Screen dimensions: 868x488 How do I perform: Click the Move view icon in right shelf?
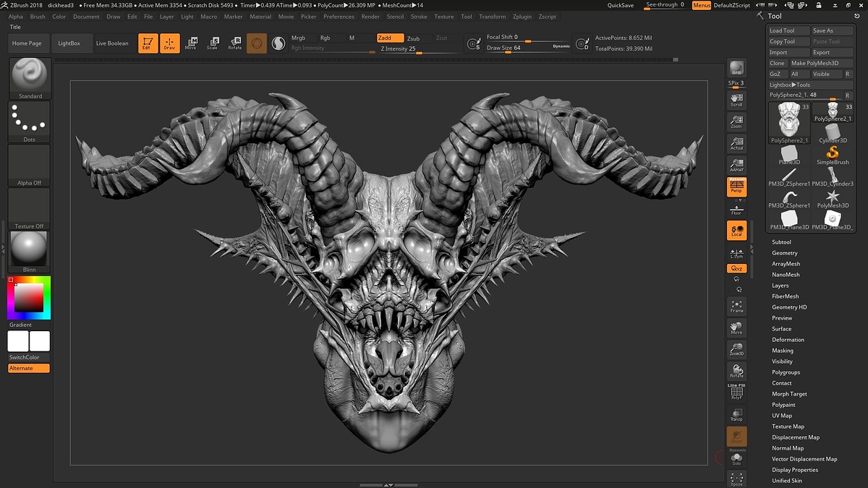pyautogui.click(x=736, y=328)
